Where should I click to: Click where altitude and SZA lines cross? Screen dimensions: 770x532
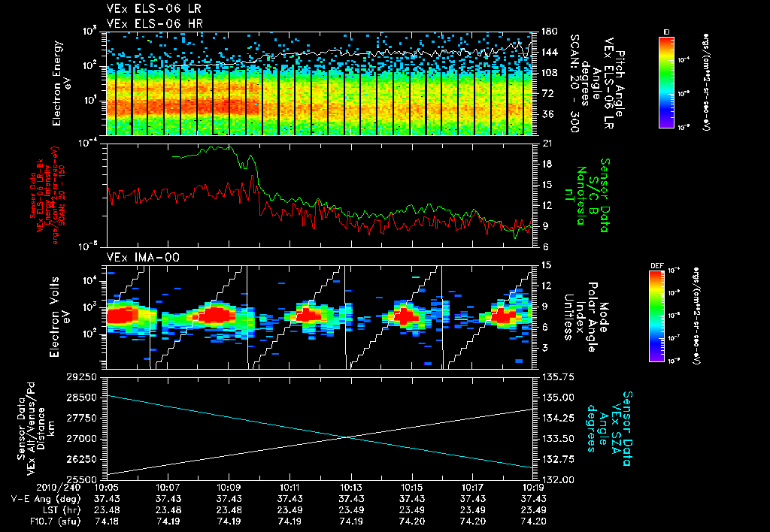347,437
